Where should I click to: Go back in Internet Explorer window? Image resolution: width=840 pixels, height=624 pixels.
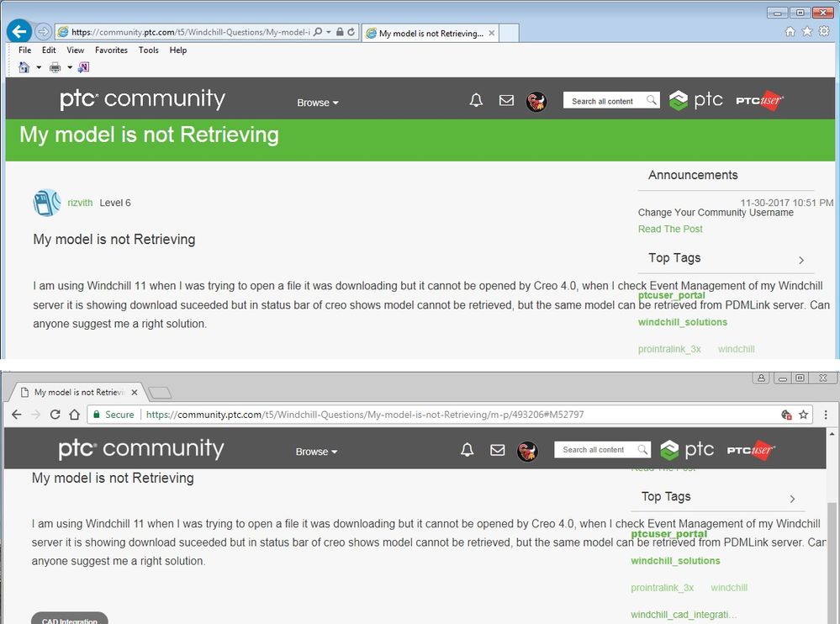pos(19,32)
